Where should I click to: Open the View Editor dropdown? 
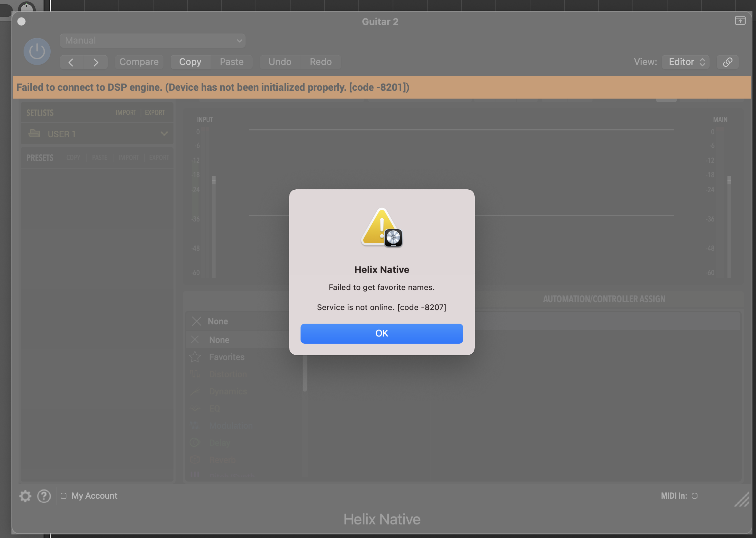[x=686, y=62]
